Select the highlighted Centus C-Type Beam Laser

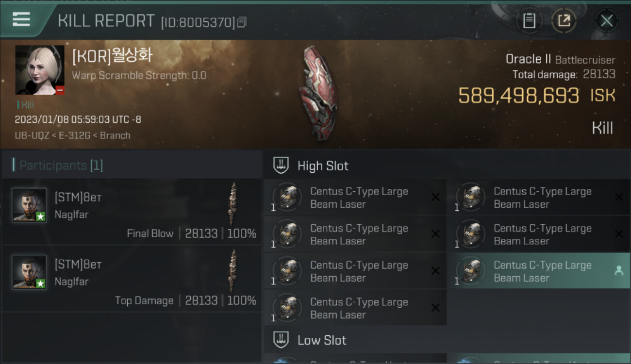[x=540, y=271]
